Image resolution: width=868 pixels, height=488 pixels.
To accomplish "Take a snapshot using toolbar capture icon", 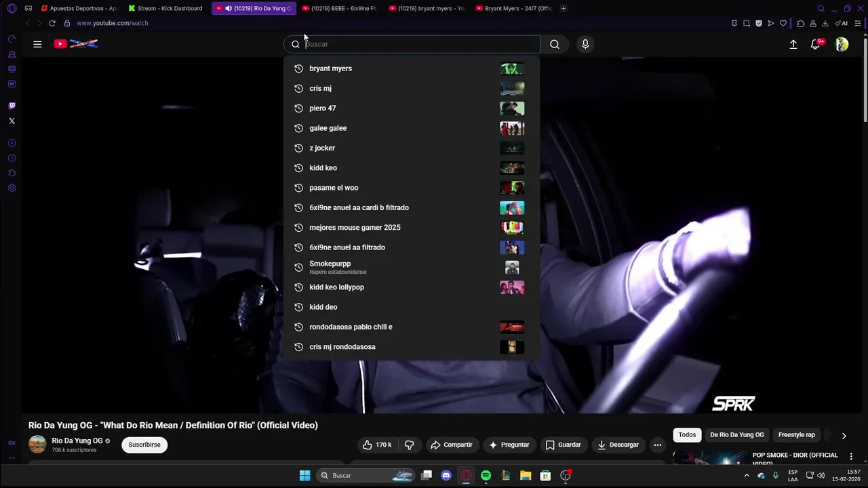I will (x=747, y=23).
